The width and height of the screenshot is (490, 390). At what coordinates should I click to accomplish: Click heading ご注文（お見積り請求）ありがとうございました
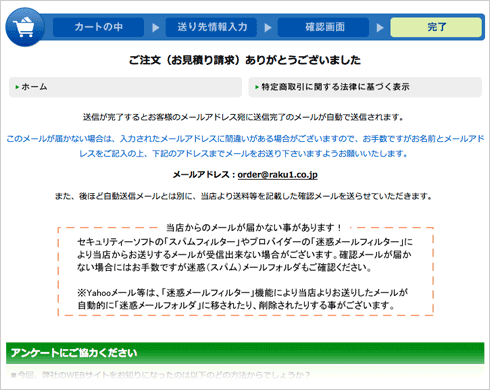(245, 60)
